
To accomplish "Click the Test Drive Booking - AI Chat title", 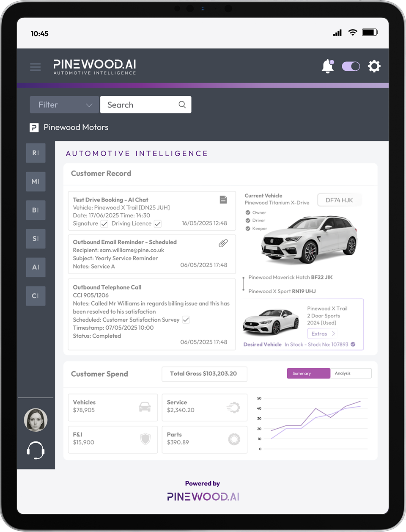I will (110, 200).
